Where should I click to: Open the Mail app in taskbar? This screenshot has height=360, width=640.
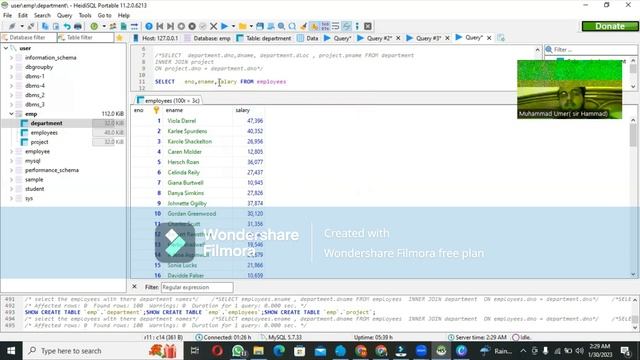[320, 351]
